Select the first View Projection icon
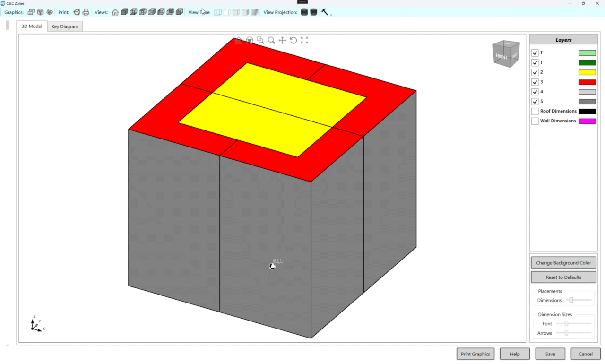Viewport: 605px width, 364px height. click(304, 12)
